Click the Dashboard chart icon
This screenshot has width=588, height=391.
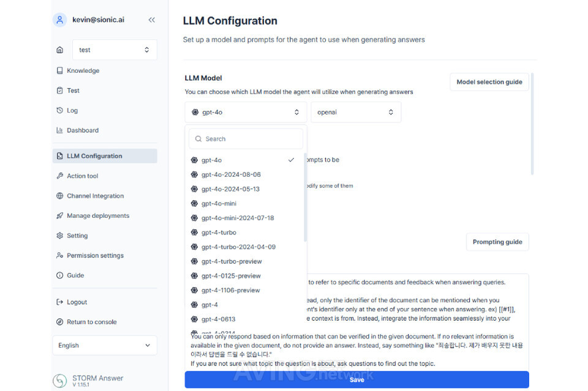[x=59, y=130]
